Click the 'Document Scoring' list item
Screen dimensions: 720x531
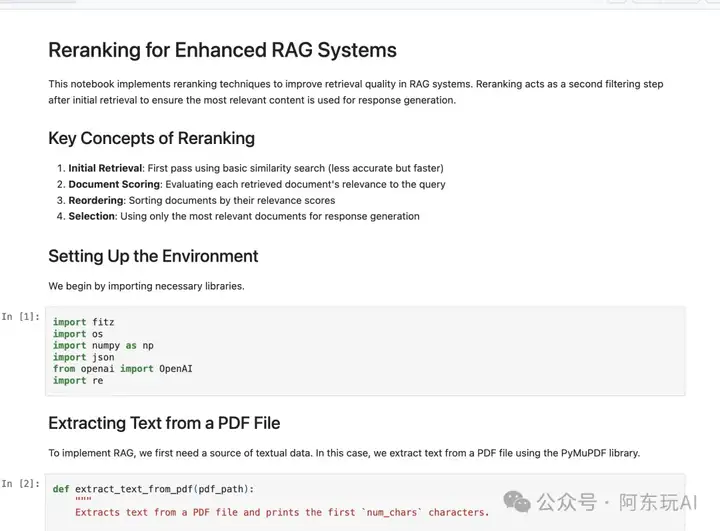(x=251, y=184)
